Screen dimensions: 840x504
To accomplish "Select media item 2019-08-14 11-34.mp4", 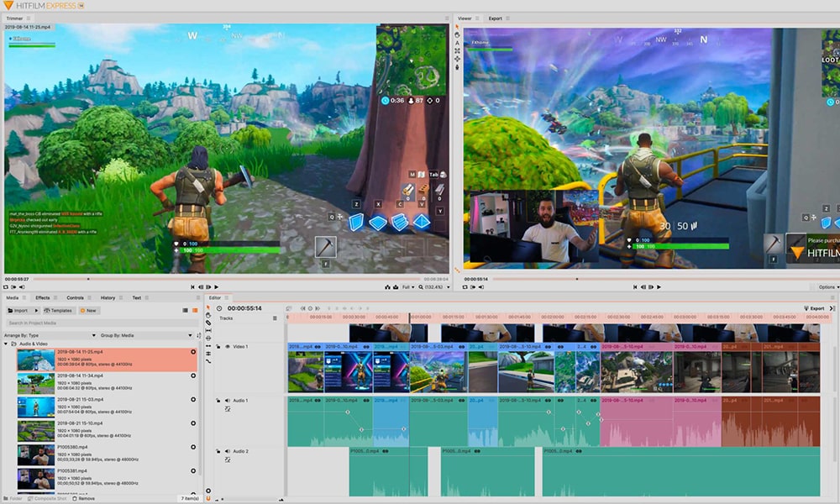I will tap(106, 384).
